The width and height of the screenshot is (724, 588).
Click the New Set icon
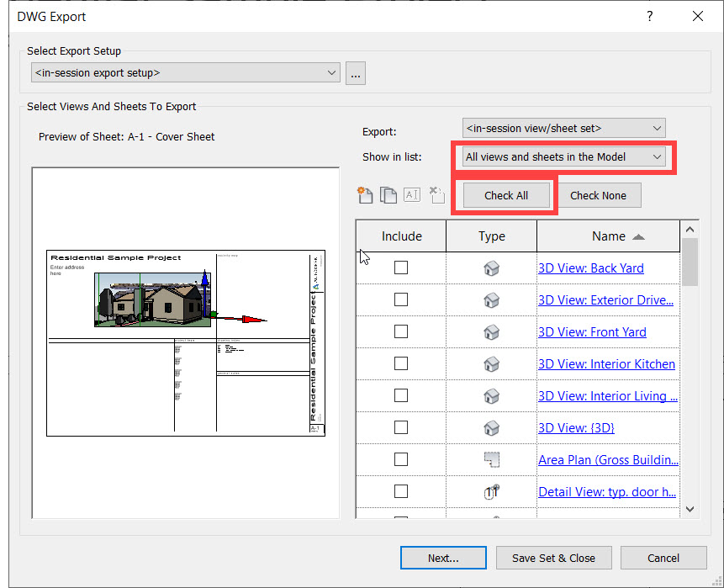[x=365, y=195]
